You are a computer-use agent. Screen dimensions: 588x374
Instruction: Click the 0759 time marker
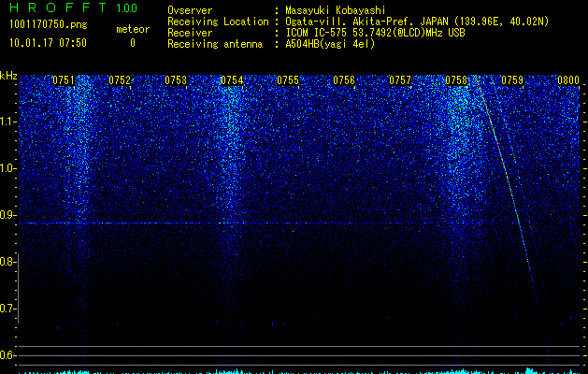pyautogui.click(x=512, y=80)
